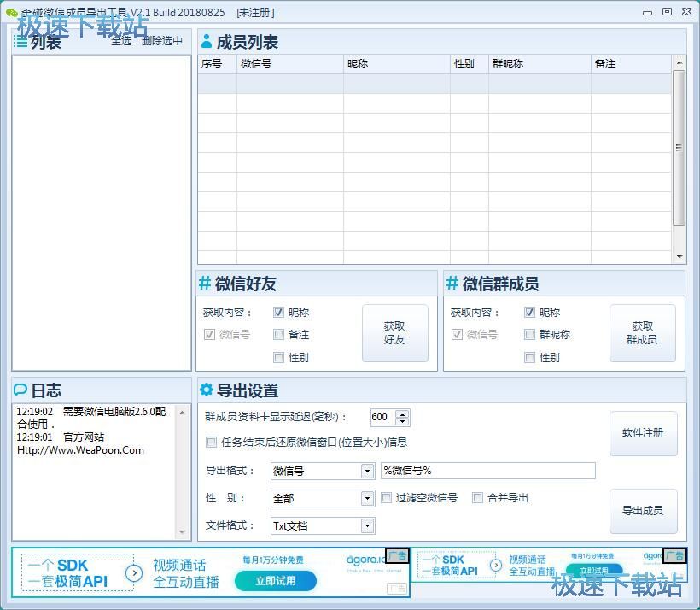Click the member list scroll up arrow
The height and width of the screenshot is (610, 700).
[x=679, y=62]
